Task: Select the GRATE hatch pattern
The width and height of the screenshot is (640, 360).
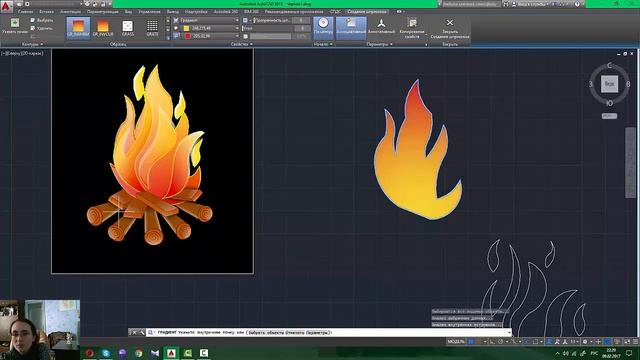Action: click(x=152, y=28)
